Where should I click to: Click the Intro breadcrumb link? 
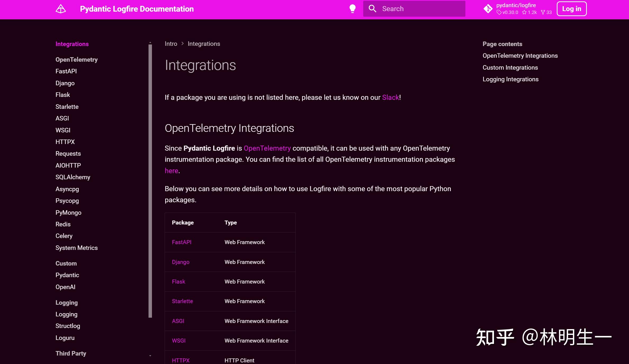(171, 44)
